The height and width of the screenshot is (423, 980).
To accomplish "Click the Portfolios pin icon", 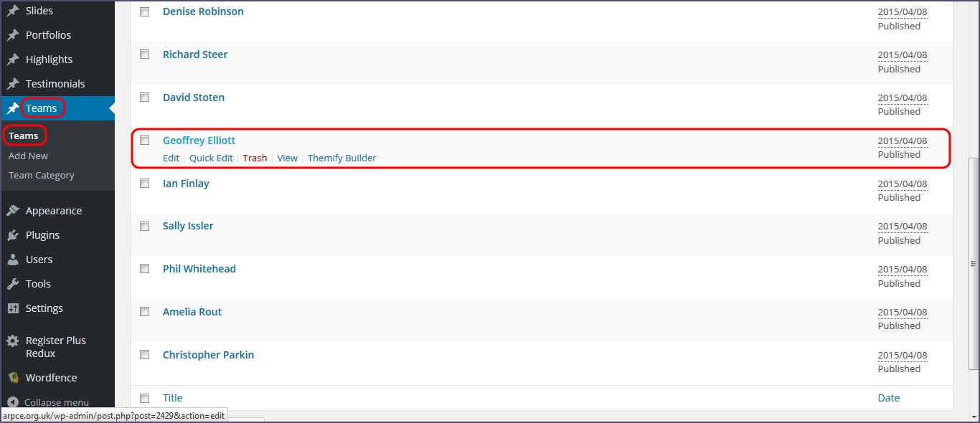I will coord(13,35).
